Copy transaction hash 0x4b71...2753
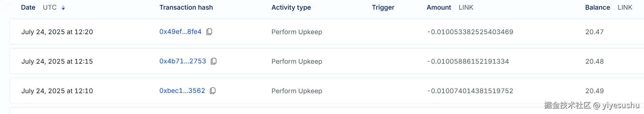 214,61
